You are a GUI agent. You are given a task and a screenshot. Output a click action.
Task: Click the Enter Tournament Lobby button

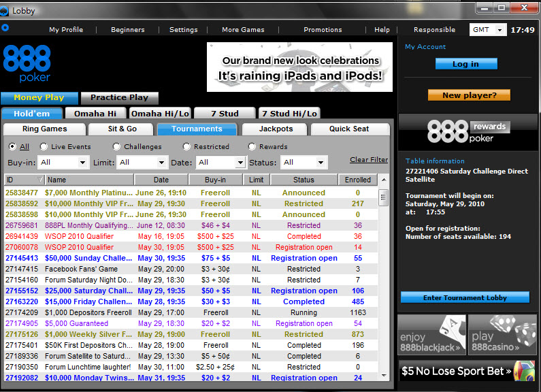coord(465,297)
